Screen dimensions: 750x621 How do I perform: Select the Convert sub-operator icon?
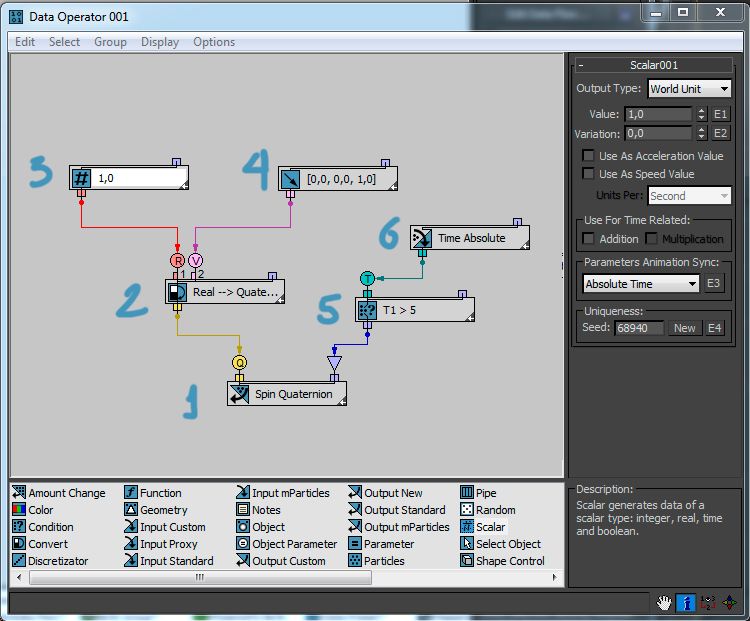click(x=19, y=543)
